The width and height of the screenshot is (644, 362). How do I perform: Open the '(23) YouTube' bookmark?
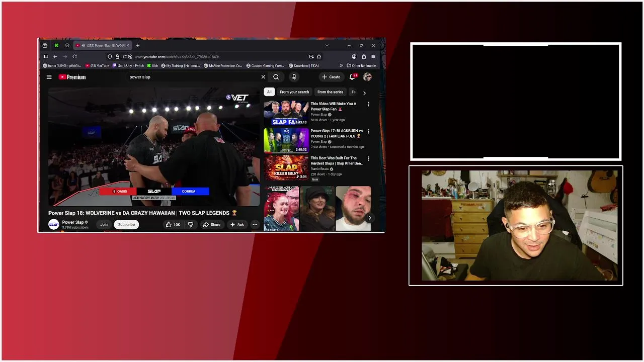(98, 65)
